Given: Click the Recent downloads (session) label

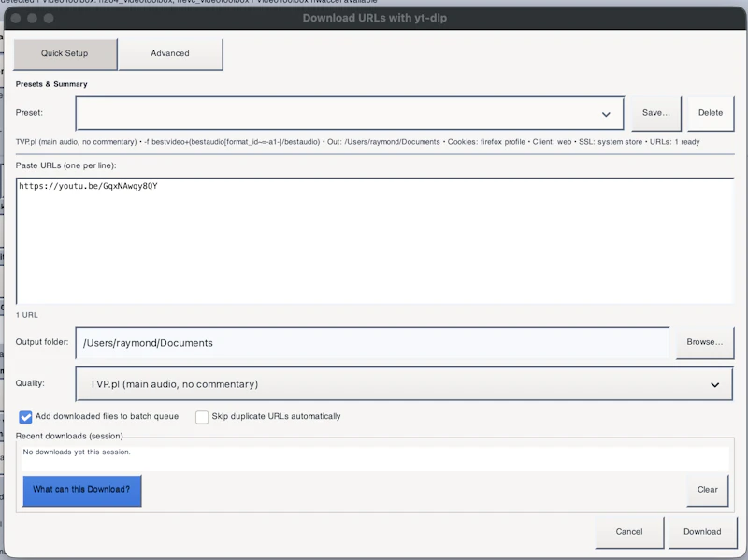Looking at the screenshot, I should click(x=69, y=436).
